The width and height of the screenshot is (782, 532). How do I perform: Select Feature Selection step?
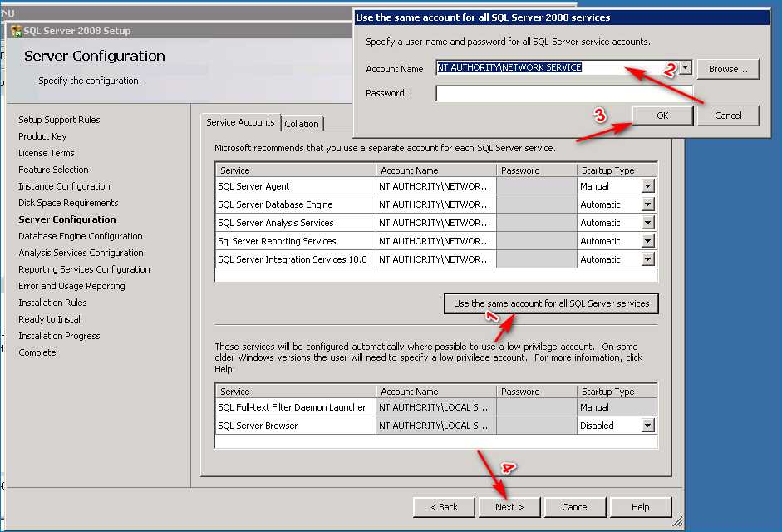[53, 170]
